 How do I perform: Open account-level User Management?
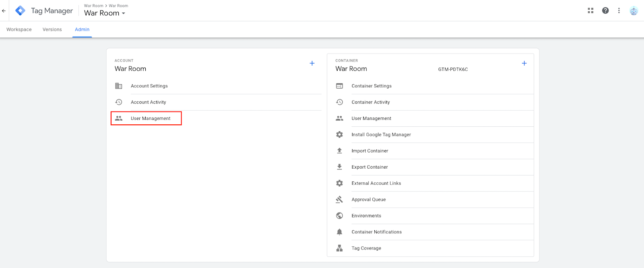click(x=151, y=118)
